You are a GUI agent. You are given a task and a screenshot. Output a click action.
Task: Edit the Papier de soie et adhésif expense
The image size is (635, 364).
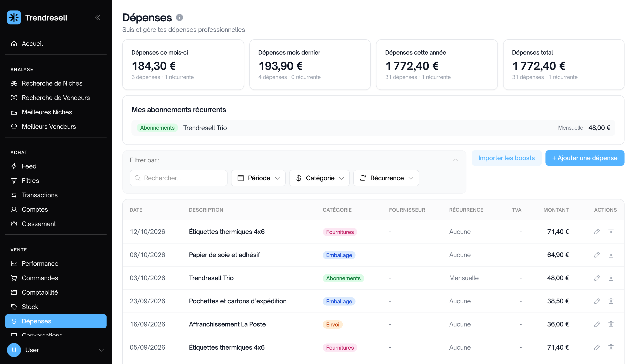click(x=597, y=255)
